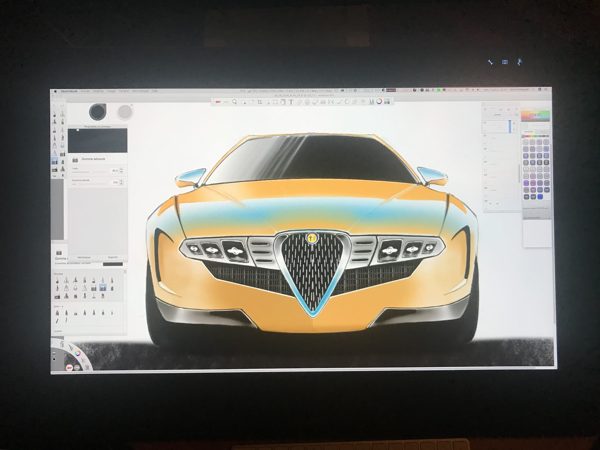Image resolution: width=600 pixels, height=450 pixels.
Task: Click the eraser icon beside the brush name
Action: (75, 159)
